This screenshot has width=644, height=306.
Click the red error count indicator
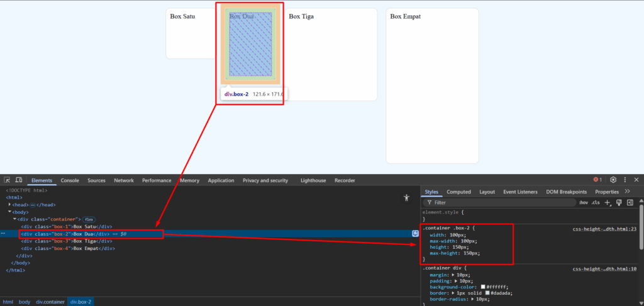tap(597, 180)
